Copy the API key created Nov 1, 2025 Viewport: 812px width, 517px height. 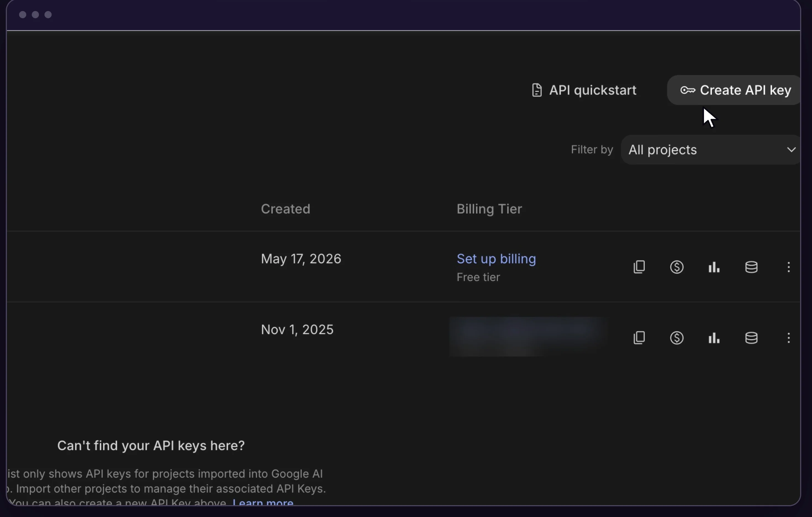pyautogui.click(x=639, y=338)
